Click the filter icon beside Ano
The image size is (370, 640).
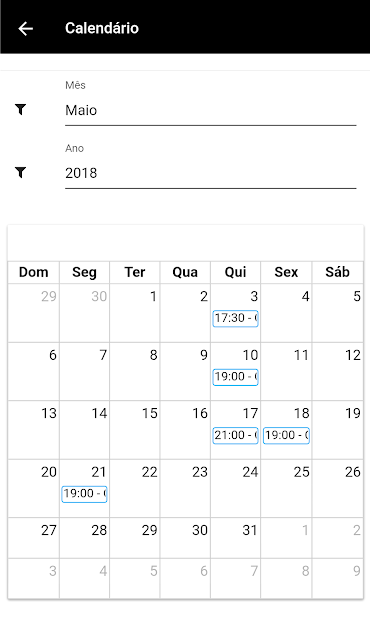[x=20, y=173]
